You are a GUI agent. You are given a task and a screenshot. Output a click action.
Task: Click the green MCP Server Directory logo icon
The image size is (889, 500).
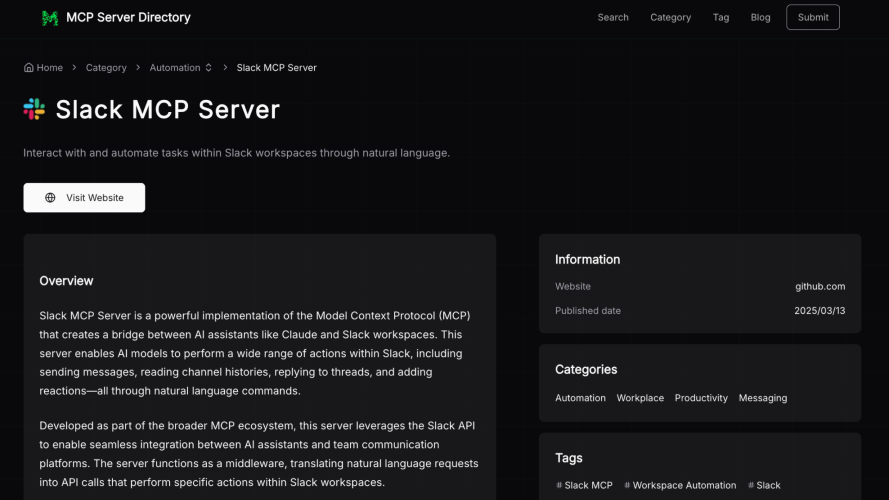click(x=50, y=18)
